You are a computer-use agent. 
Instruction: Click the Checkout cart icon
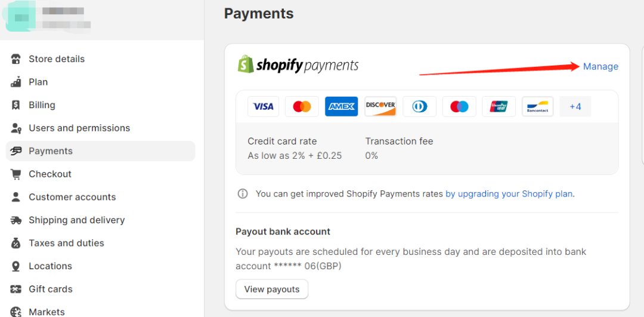[x=16, y=174]
